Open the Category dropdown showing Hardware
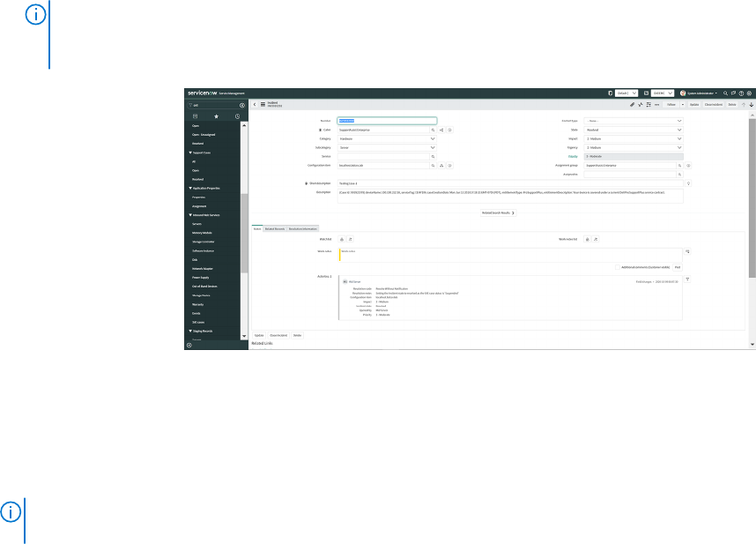Screen dimensions: 756x544 pos(387,139)
